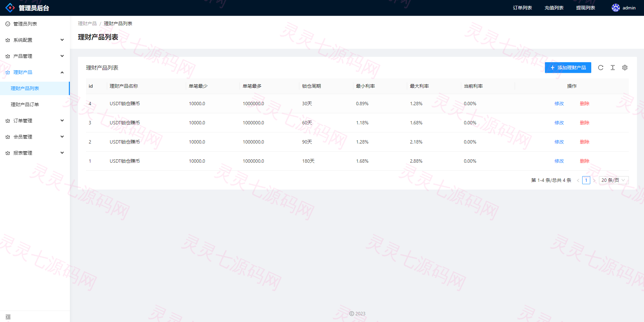The image size is (644, 322).
Task: Click the 2.88% maximum rate cell
Action: 416,161
